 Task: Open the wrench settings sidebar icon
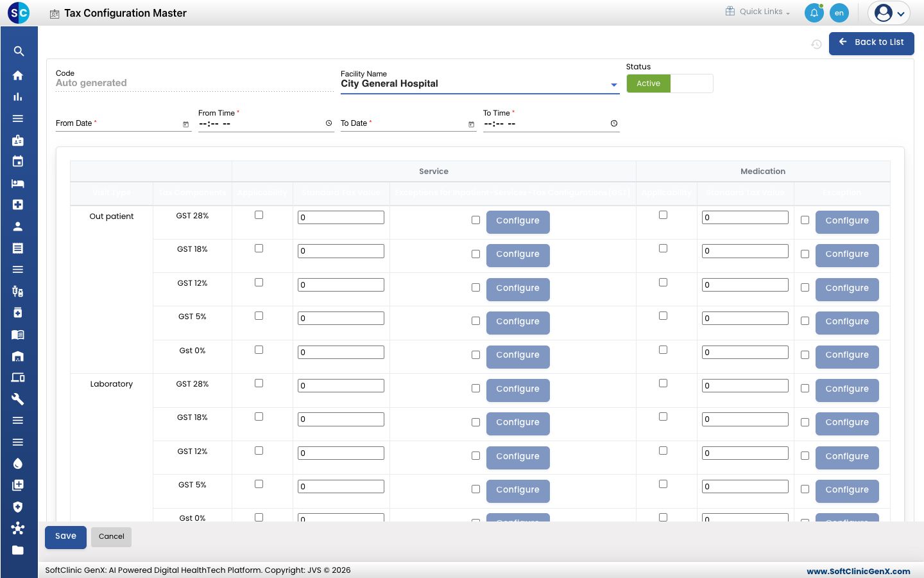click(x=18, y=399)
